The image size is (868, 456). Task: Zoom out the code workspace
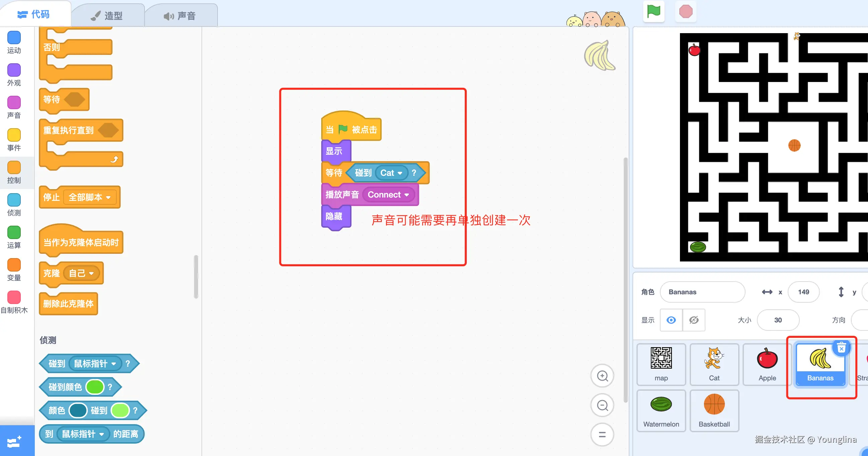(602, 405)
